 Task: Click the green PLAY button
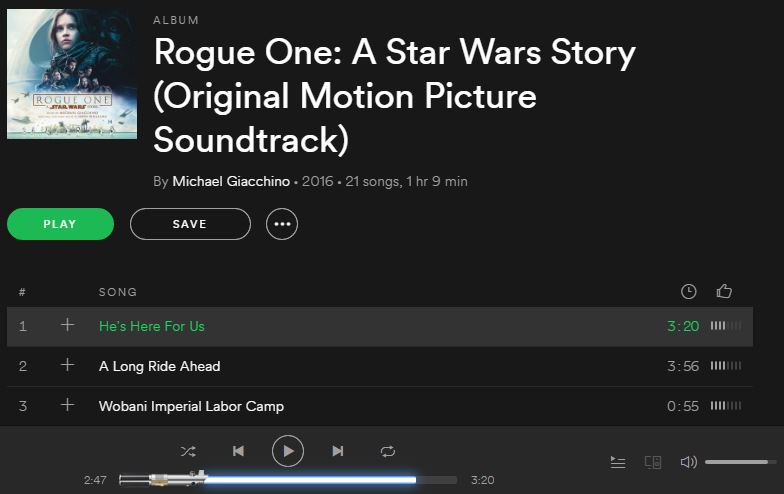(60, 224)
